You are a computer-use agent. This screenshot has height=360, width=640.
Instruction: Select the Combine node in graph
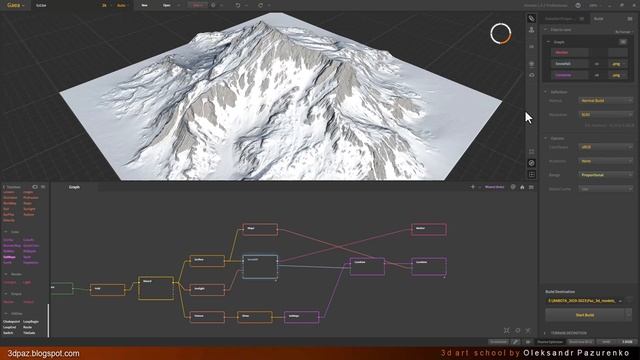(367, 267)
